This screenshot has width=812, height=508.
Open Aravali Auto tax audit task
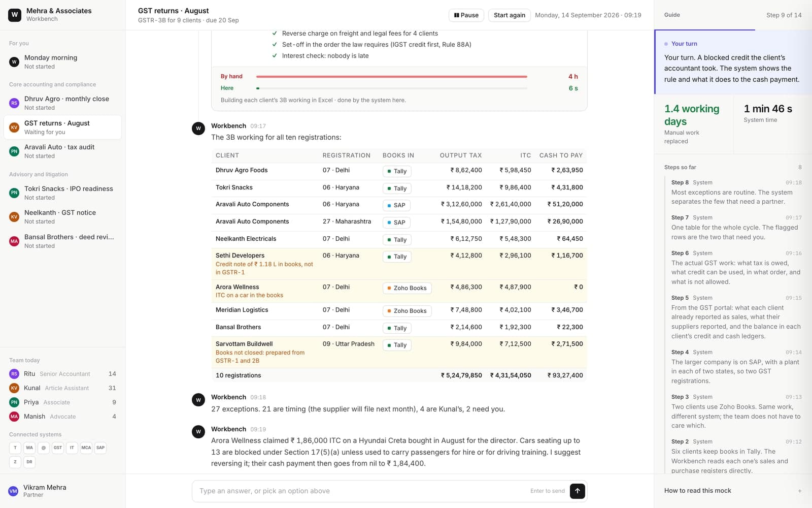[x=62, y=151]
